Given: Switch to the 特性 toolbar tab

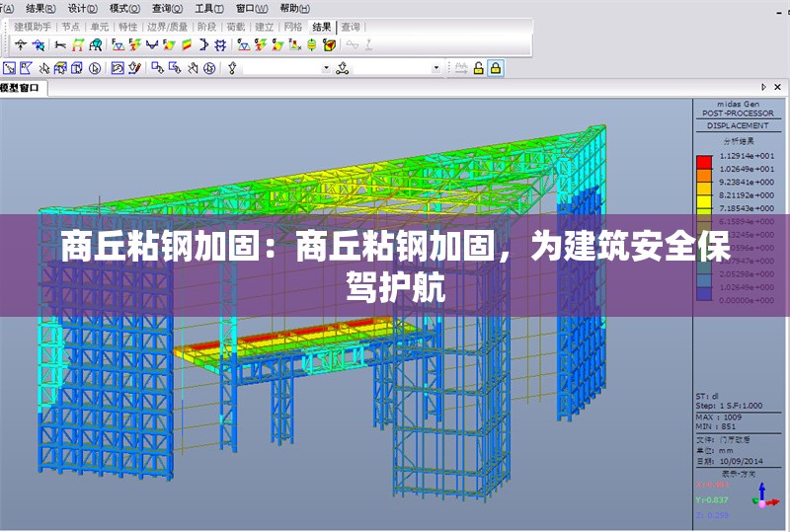Looking at the screenshot, I should pos(128,27).
